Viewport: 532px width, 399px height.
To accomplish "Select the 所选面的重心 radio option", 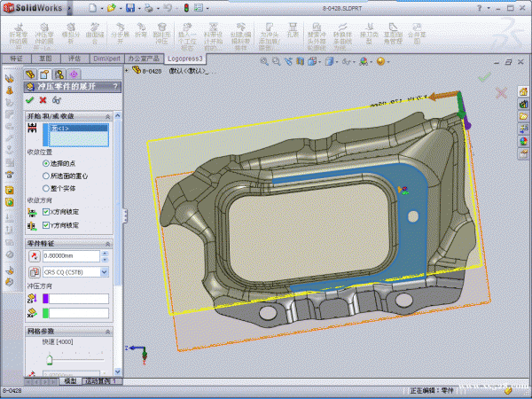I will [46, 177].
